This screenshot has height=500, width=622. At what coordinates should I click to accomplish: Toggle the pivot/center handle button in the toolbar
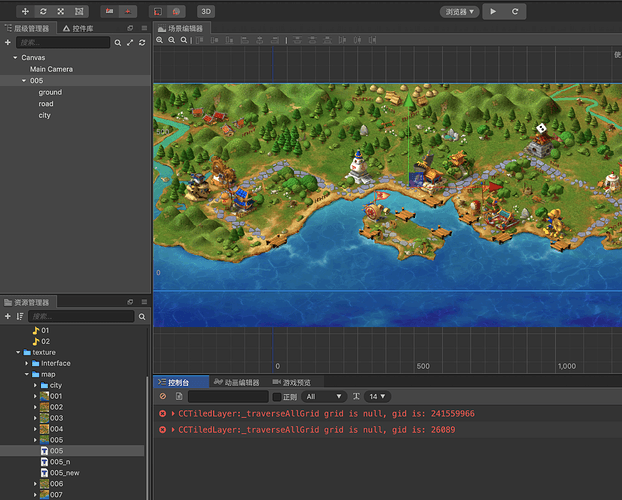point(110,11)
